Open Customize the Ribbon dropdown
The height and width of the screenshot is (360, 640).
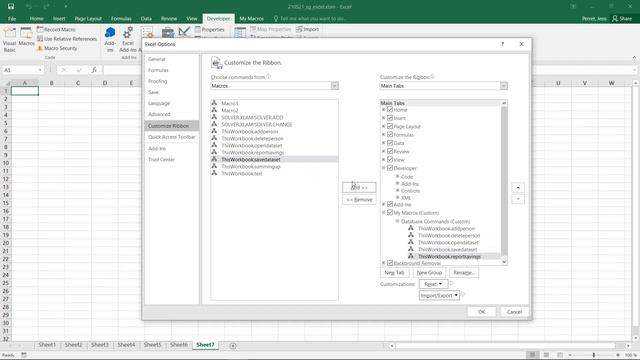(504, 86)
